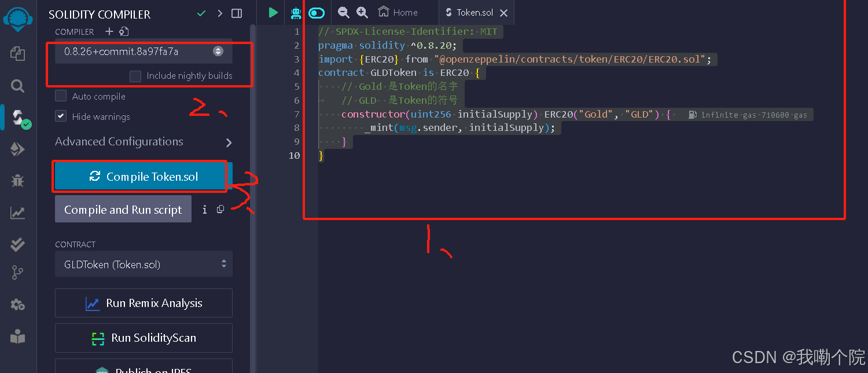Open Solidity Unit Testing double-check icon
The width and height of the screenshot is (868, 373).
coord(18,244)
